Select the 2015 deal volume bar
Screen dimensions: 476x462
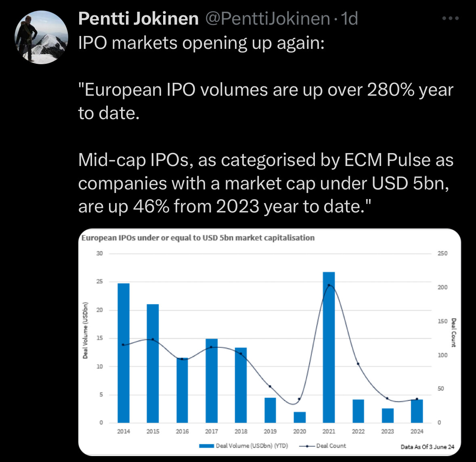pos(153,363)
